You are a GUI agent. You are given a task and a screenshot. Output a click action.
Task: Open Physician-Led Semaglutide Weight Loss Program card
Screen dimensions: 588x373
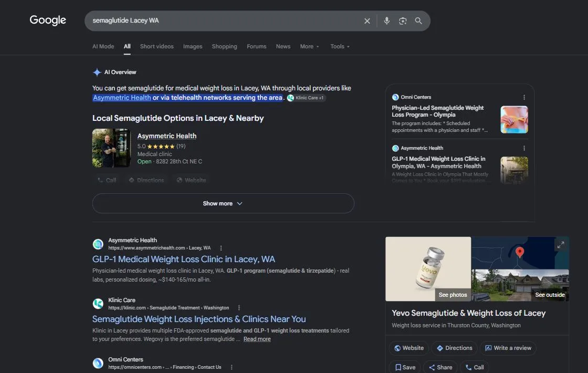438,111
